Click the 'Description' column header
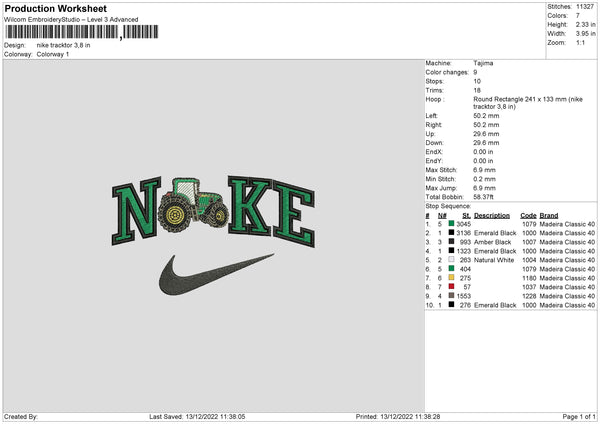 [x=492, y=215]
